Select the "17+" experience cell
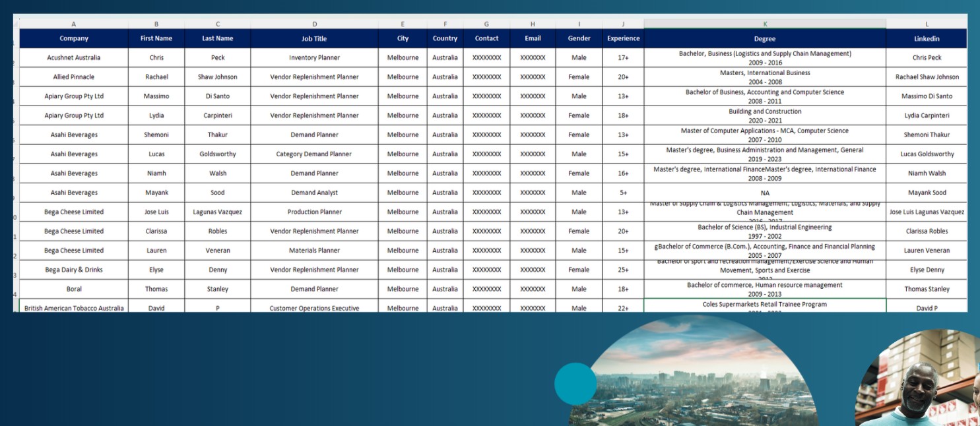The image size is (980, 426). coord(623,57)
